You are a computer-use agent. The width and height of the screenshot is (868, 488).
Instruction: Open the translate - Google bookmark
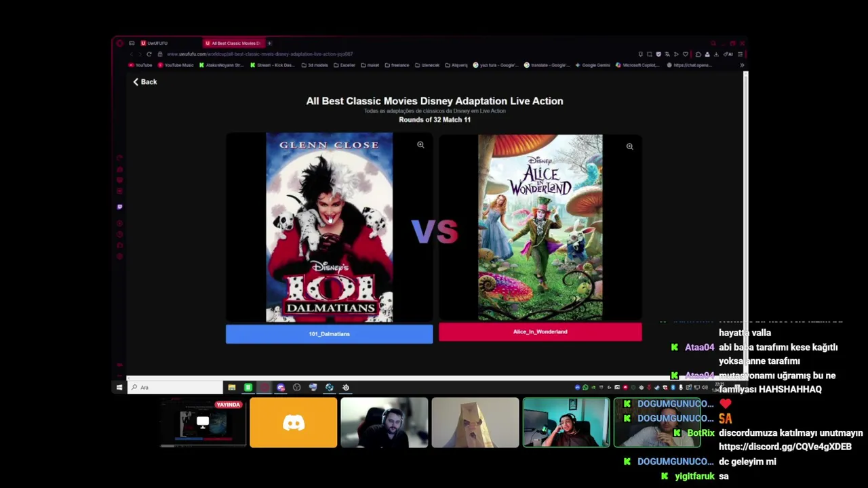coord(547,65)
